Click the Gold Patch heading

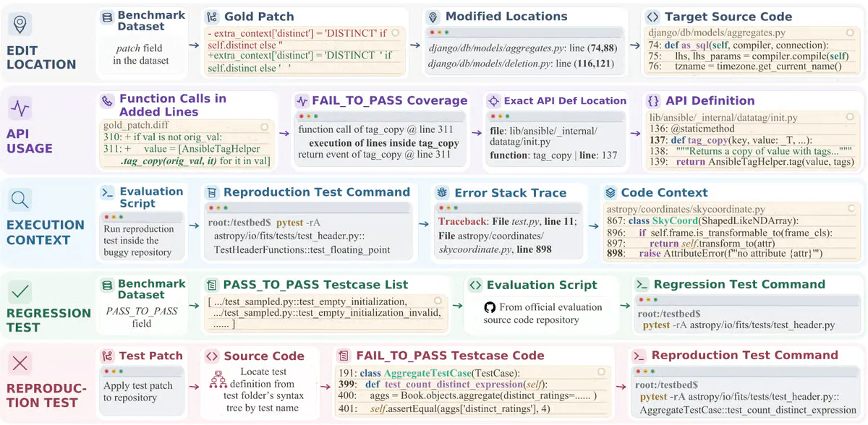point(259,17)
